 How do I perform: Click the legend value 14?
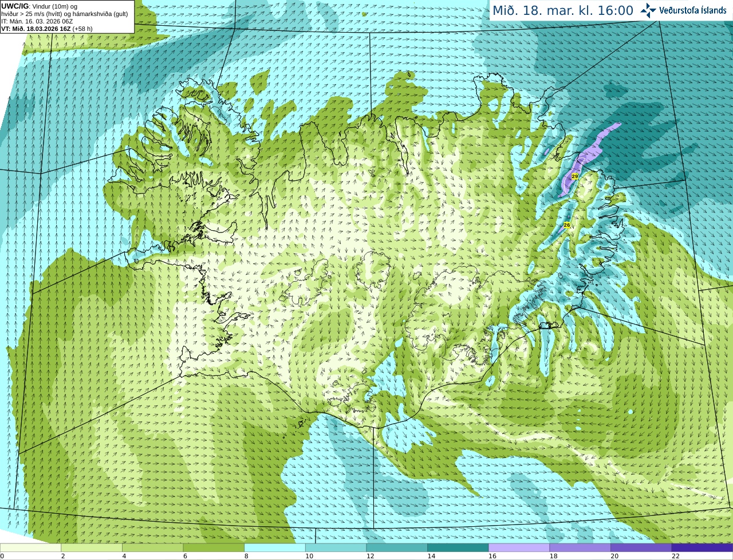[x=431, y=556]
